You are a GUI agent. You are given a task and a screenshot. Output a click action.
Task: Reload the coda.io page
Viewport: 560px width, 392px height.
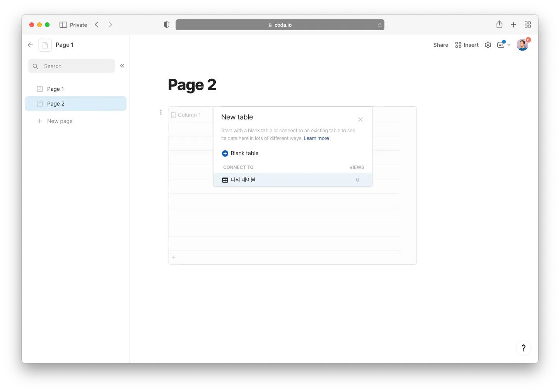point(379,25)
